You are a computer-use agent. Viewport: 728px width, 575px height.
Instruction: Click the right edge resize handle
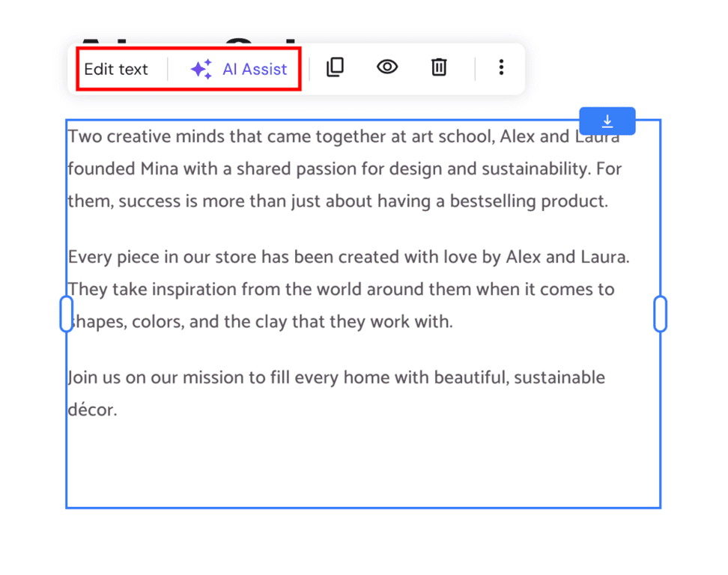pyautogui.click(x=660, y=314)
